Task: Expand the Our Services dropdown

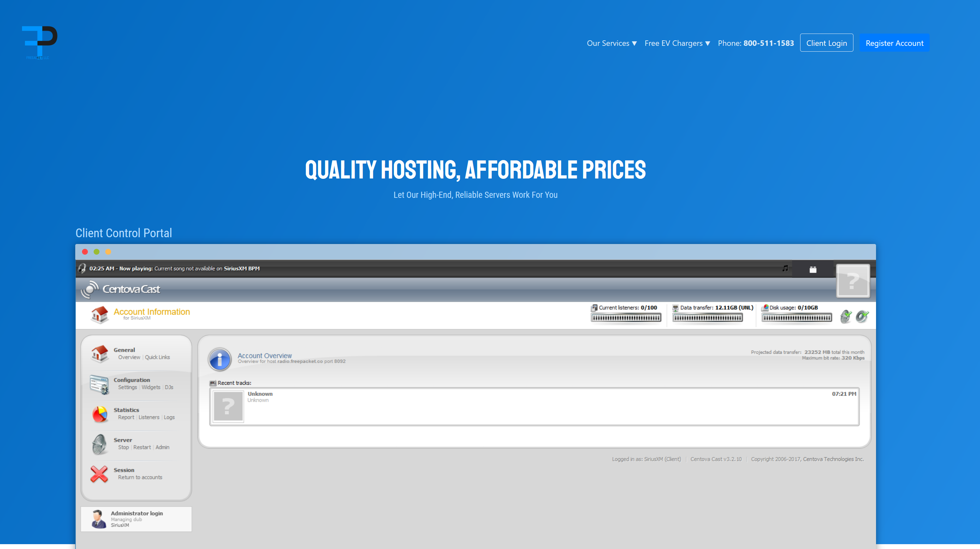Action: (611, 43)
